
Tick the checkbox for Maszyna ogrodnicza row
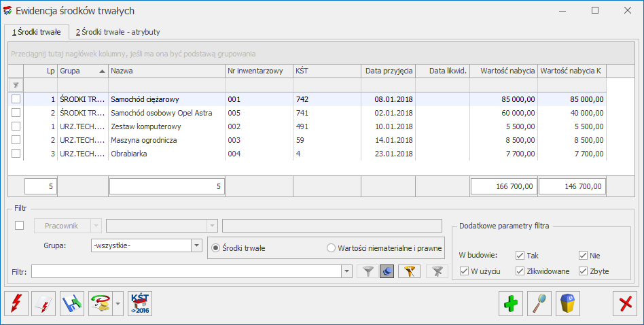(x=16, y=139)
